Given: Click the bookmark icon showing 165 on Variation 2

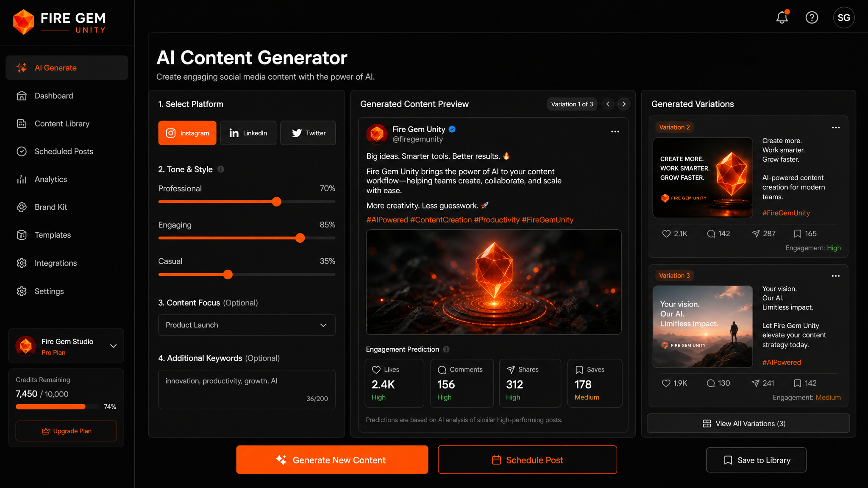Looking at the screenshot, I should tap(797, 234).
